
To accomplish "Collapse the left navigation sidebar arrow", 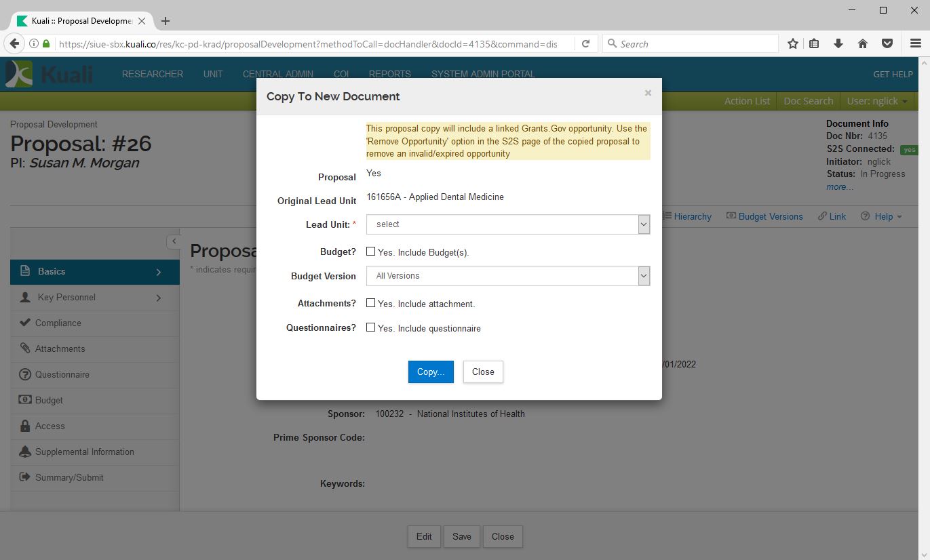I will tap(174, 241).
